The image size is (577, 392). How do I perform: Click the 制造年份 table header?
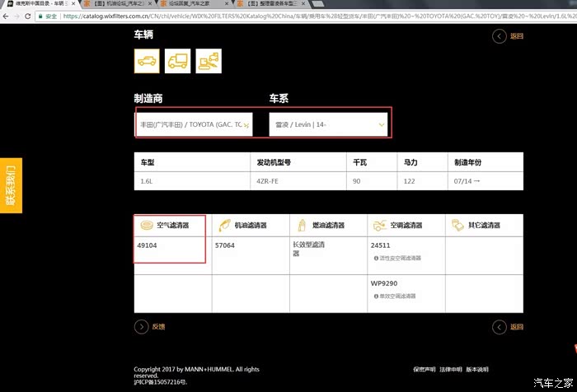tap(486, 162)
